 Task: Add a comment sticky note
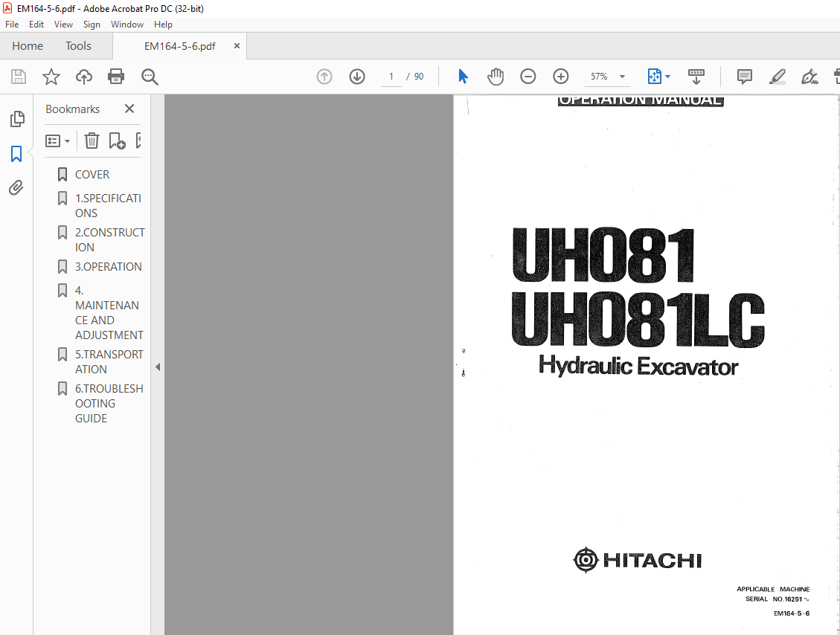coord(744,77)
